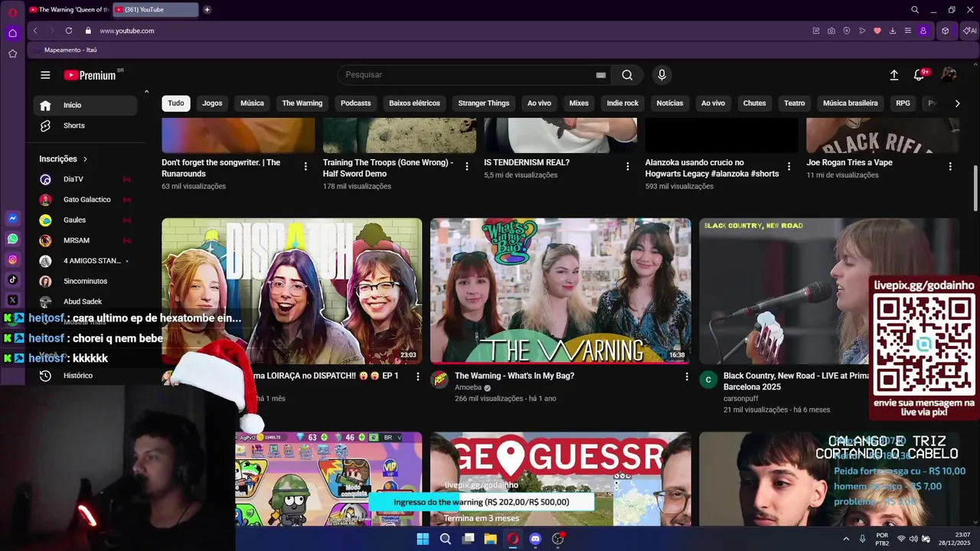Expand the Inscrições section chevron
980x551 pixels.
point(85,159)
